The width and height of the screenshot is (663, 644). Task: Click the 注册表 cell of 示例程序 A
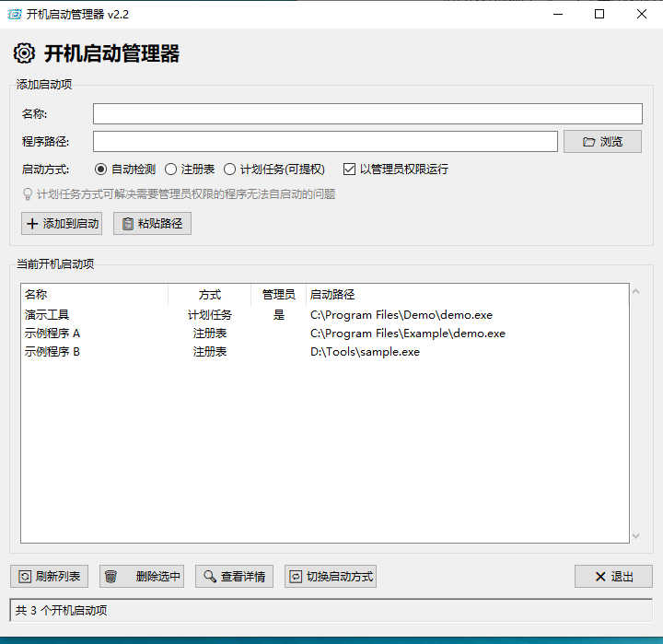coord(210,334)
